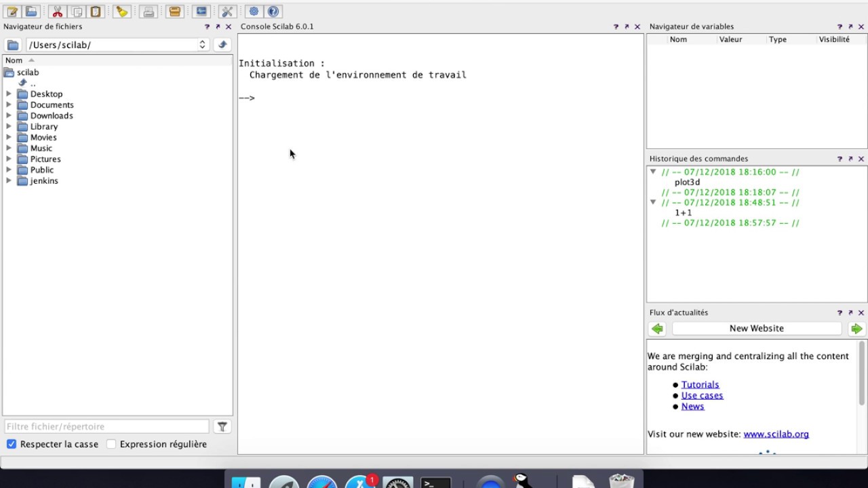Screen dimensions: 868x488
Task: Open help for Flux d'actualités panel
Action: click(840, 313)
